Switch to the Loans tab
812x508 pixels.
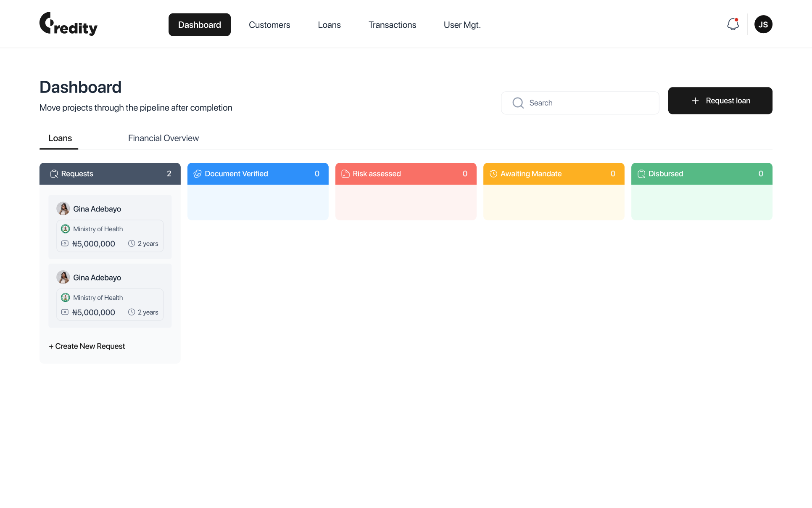coord(60,138)
